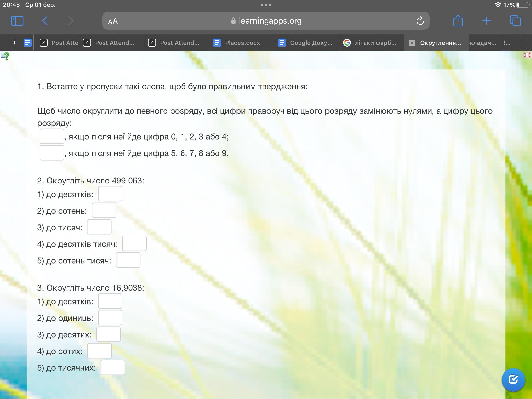Viewport: 532px width, 399px height.
Task: Open new tab with plus icon
Action: coord(486,21)
